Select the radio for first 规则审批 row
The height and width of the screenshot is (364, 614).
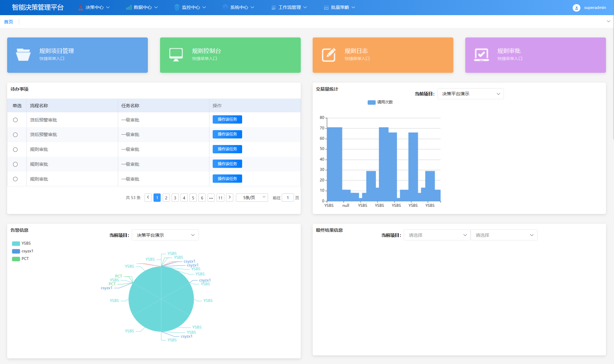coord(15,149)
